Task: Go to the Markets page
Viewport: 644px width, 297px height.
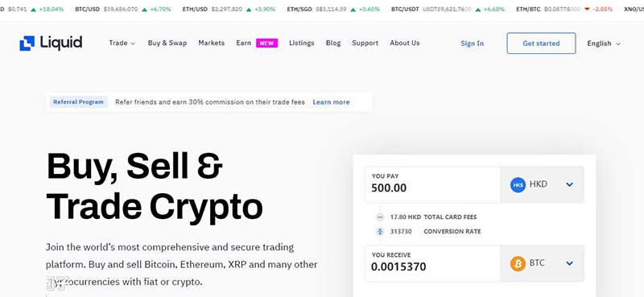Action: (x=212, y=43)
